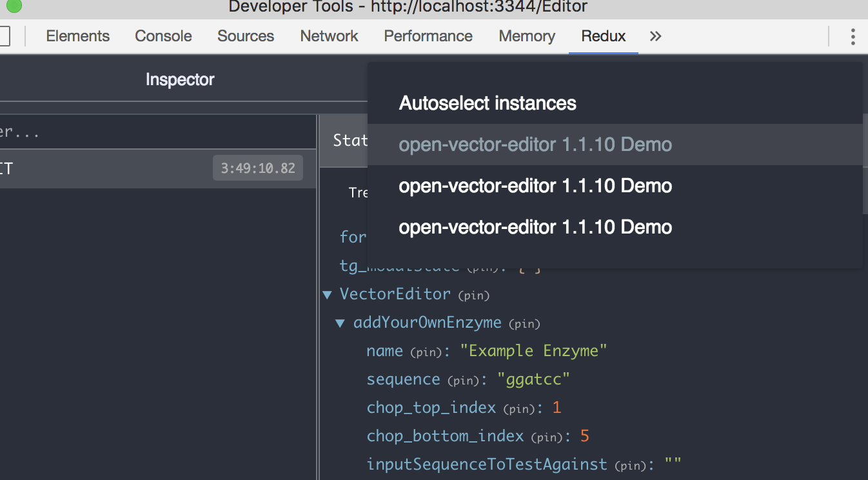
Task: Choose the last open-vector-editor 1.1.10 Demo instance
Action: (x=615, y=227)
